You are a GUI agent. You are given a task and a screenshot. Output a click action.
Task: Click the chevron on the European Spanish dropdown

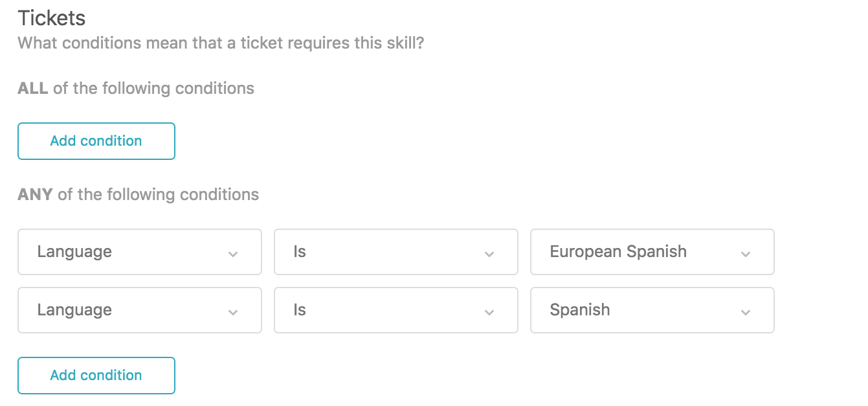(x=745, y=252)
